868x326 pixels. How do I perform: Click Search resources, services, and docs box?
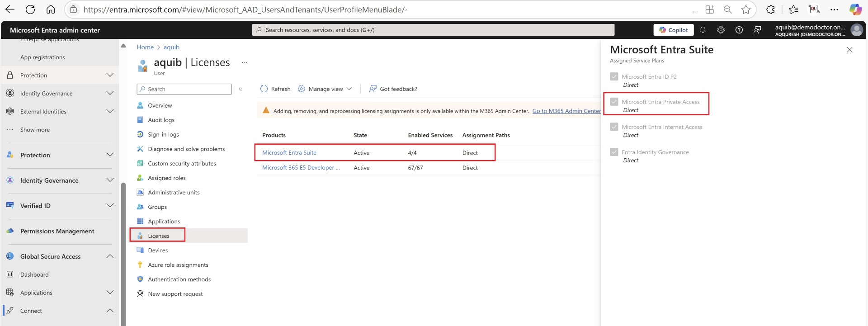[x=433, y=30]
